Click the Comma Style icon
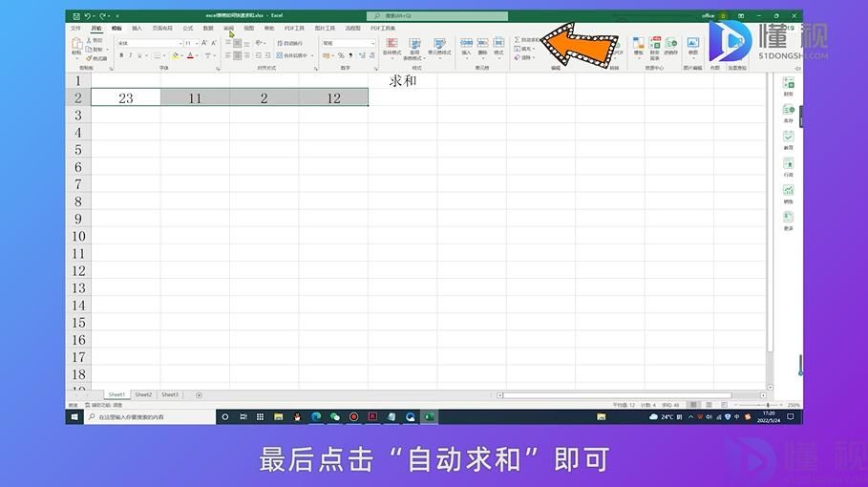This screenshot has width=868, height=487. click(350, 55)
